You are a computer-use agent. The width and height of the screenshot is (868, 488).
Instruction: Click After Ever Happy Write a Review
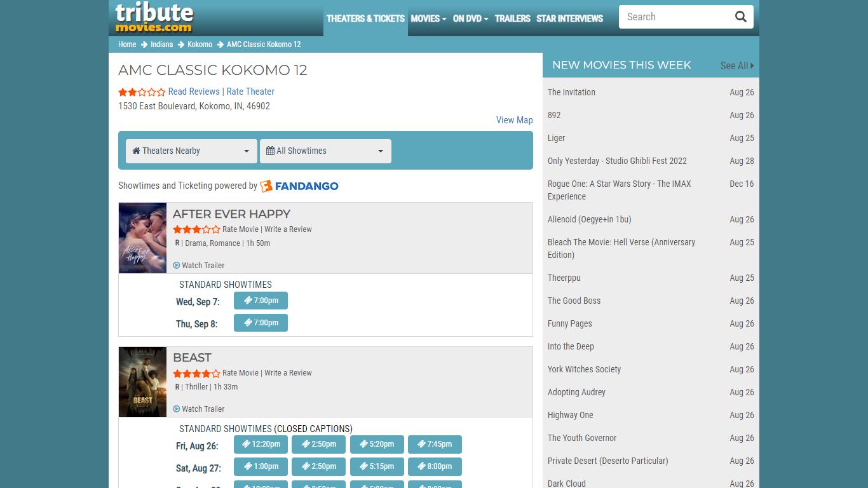[x=288, y=229]
